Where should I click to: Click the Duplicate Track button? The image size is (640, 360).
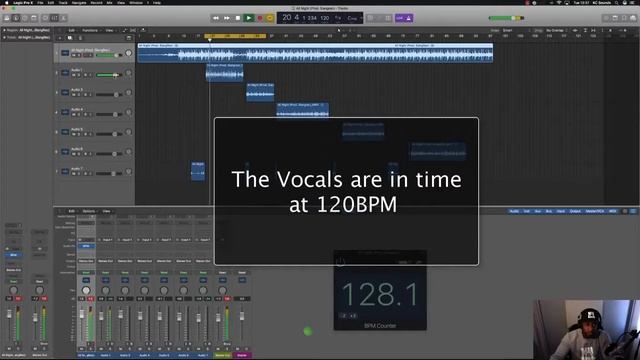[70, 38]
